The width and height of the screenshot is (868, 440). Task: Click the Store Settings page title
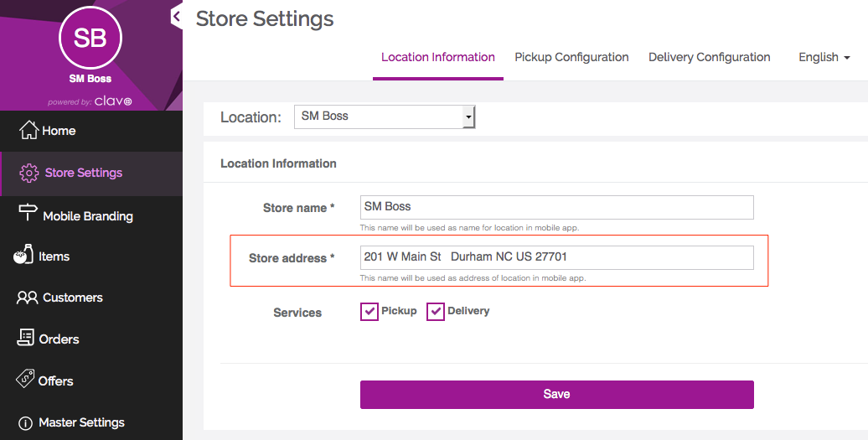[265, 18]
